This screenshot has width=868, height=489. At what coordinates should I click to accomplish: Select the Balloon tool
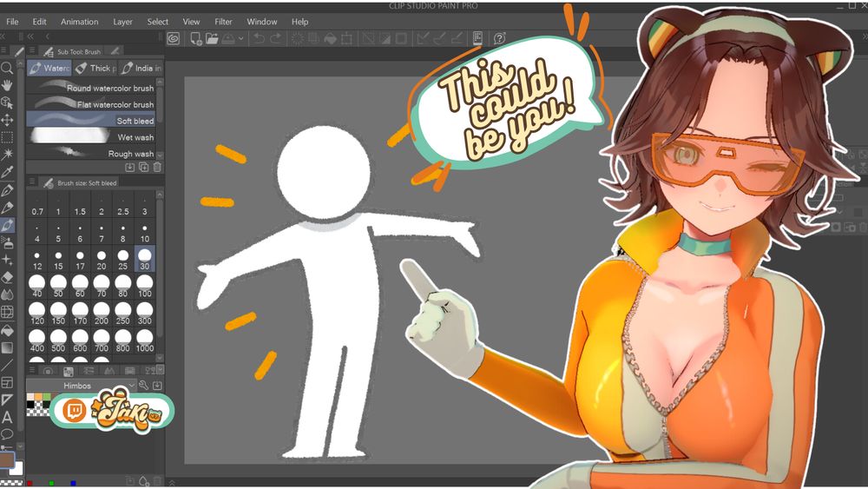pos(7,434)
